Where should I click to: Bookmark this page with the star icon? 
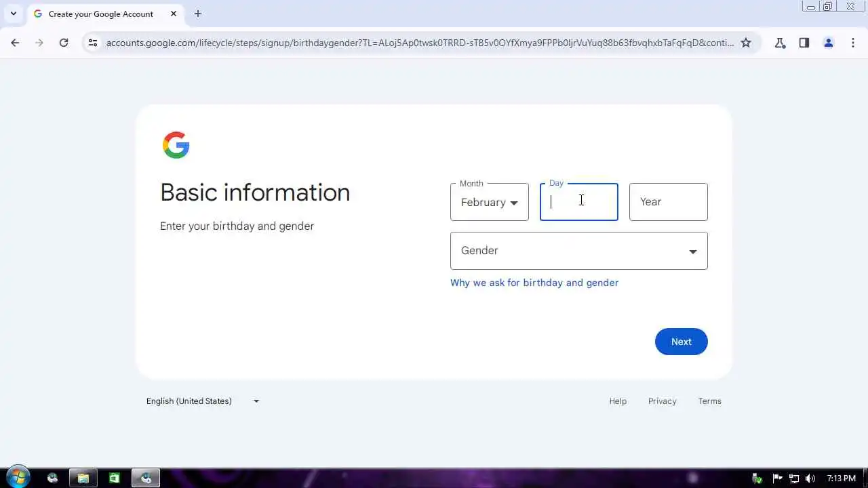click(x=746, y=43)
